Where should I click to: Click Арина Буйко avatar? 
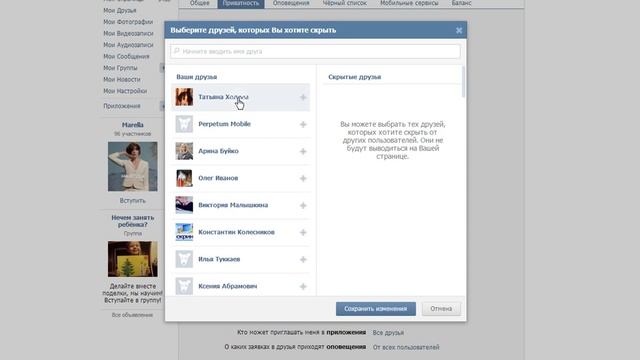click(x=184, y=151)
